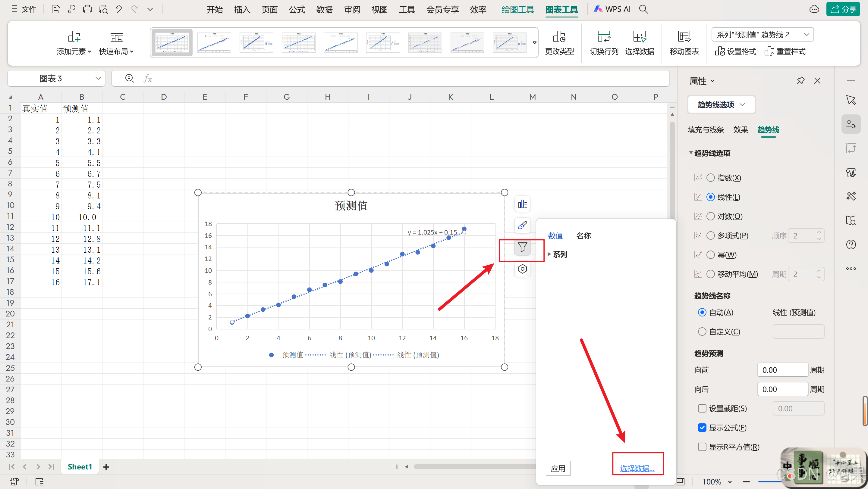Click the properties sliders icon in right sidebar
Screen dimensions: 868x489
click(851, 124)
